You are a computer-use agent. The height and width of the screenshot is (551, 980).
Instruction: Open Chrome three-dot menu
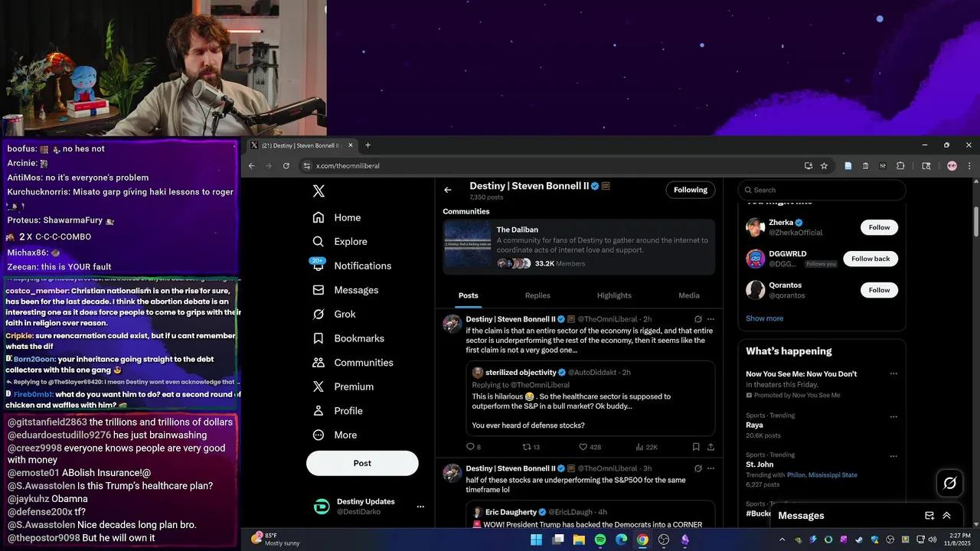tap(969, 165)
